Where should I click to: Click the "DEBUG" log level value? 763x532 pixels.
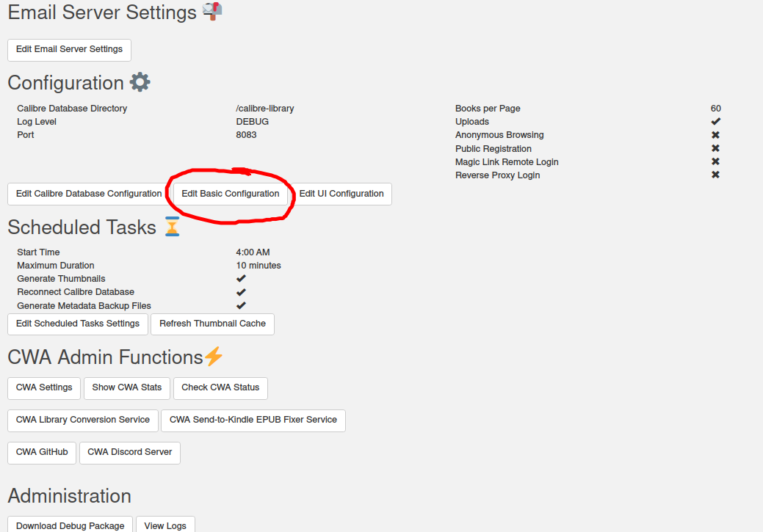tap(253, 122)
